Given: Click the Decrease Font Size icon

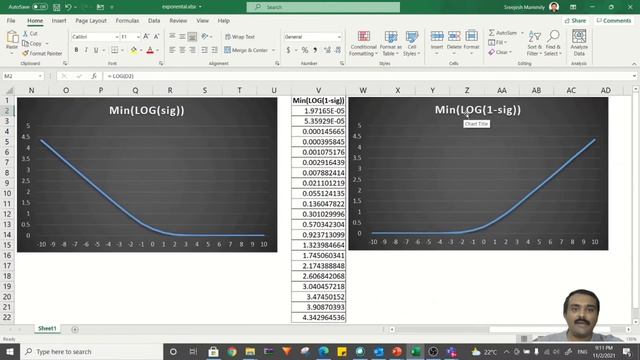Looking at the screenshot, I should tap(156, 37).
